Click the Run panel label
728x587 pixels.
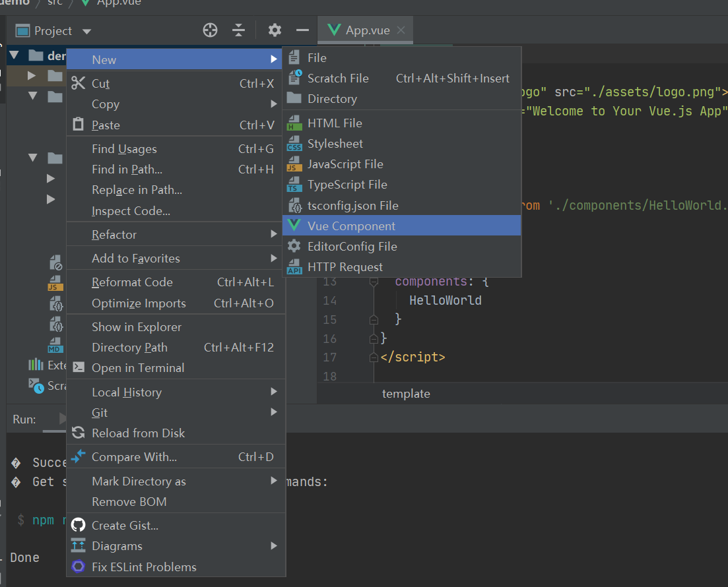[x=24, y=419]
